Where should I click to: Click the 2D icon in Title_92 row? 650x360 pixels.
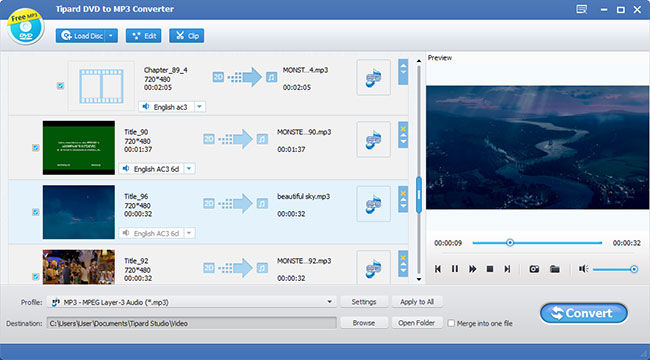point(209,268)
